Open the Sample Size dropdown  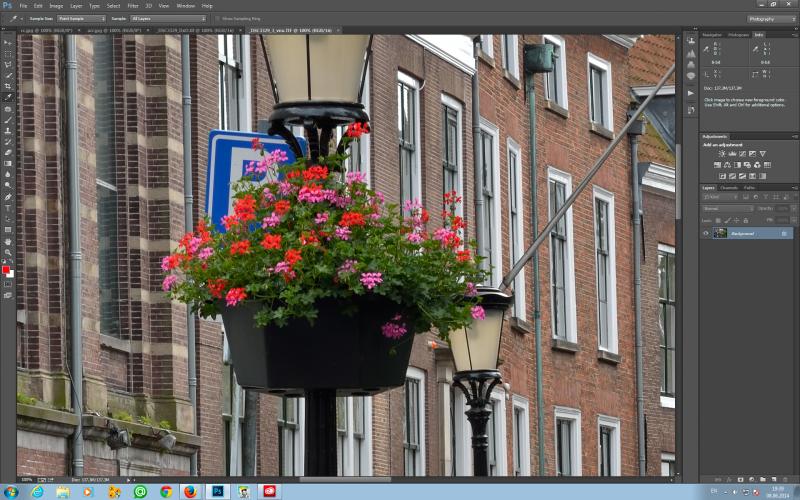pos(81,18)
